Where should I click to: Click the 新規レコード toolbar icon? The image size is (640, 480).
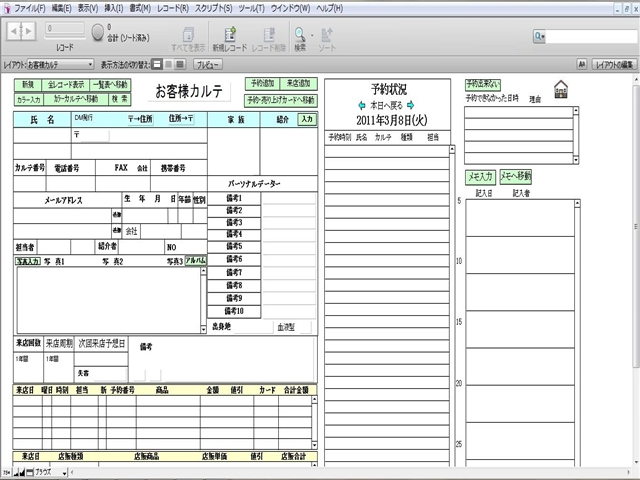click(229, 33)
